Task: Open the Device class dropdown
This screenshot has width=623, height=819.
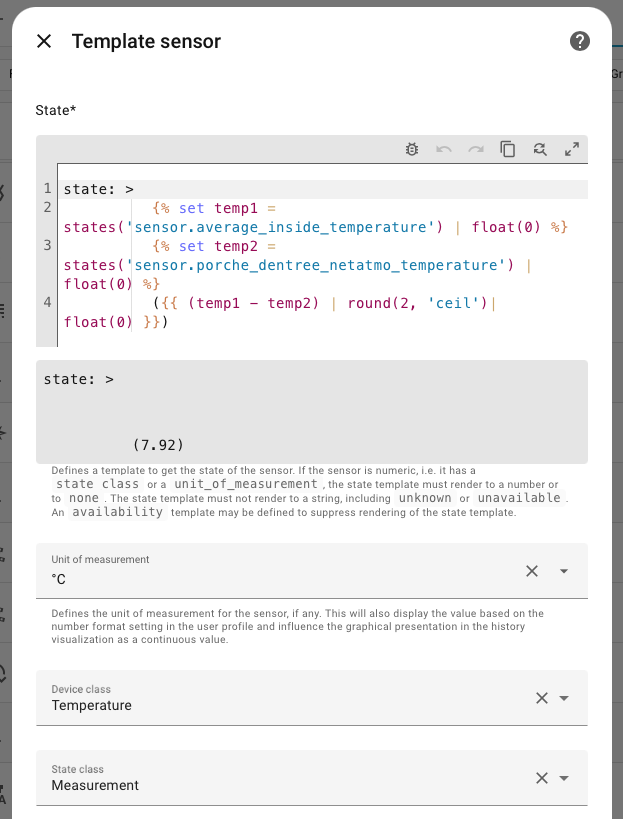Action: click(x=564, y=698)
